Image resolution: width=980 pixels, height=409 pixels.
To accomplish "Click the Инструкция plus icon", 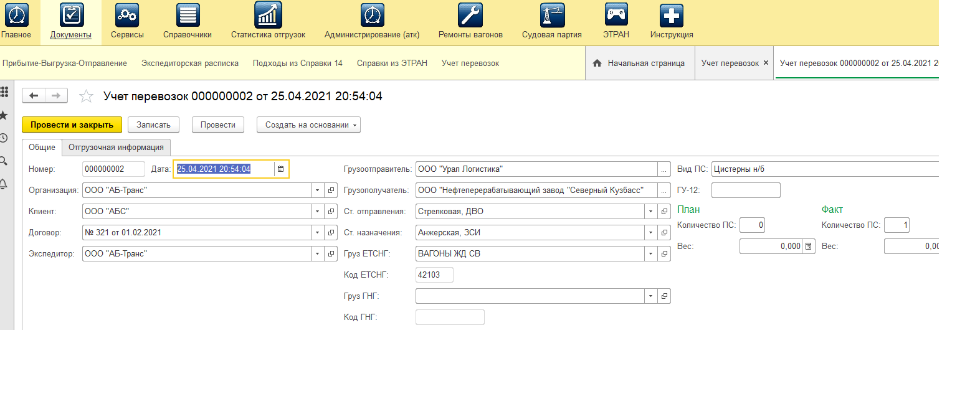I will point(671,16).
